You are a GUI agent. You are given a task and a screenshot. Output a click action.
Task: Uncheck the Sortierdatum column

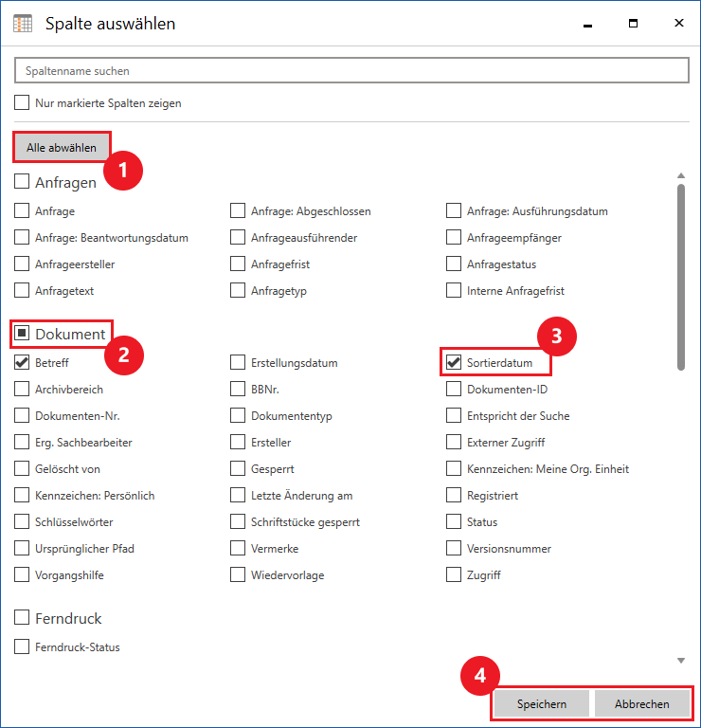[x=453, y=362]
